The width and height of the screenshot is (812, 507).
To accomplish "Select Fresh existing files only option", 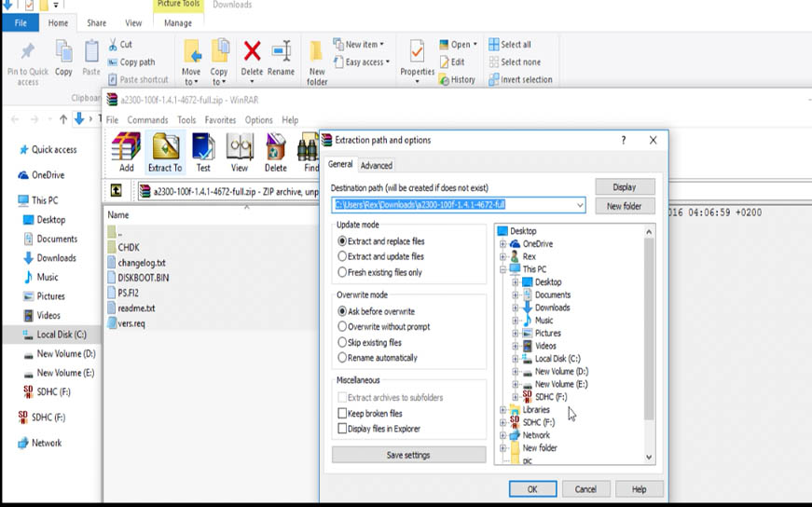I will [379, 272].
